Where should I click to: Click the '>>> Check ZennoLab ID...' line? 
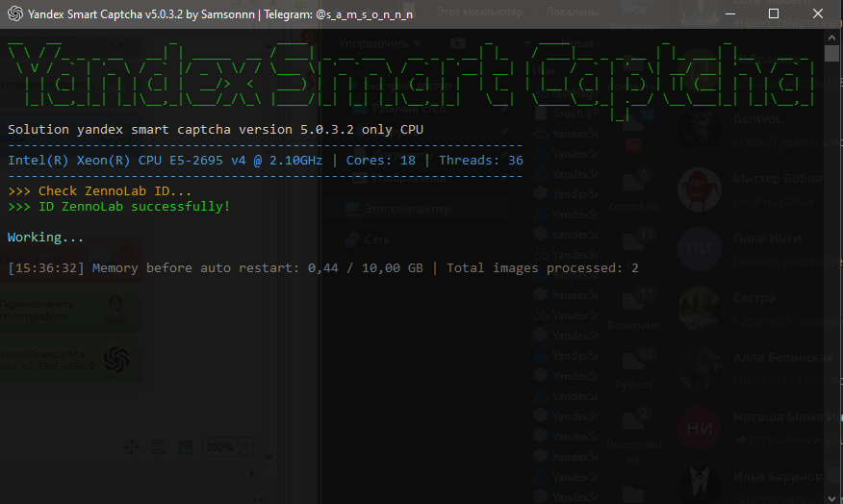(99, 191)
